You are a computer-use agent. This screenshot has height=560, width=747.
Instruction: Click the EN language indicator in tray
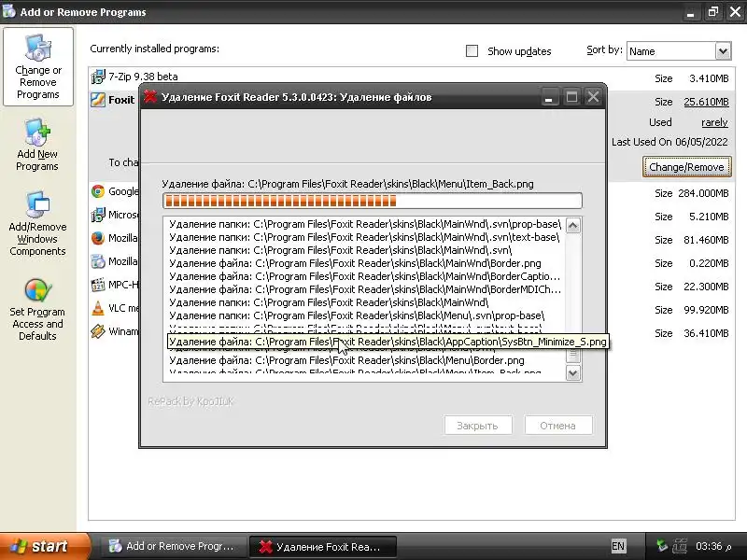coord(618,546)
